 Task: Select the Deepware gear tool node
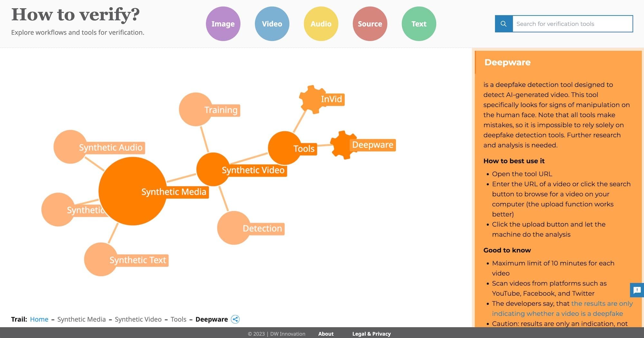point(344,145)
